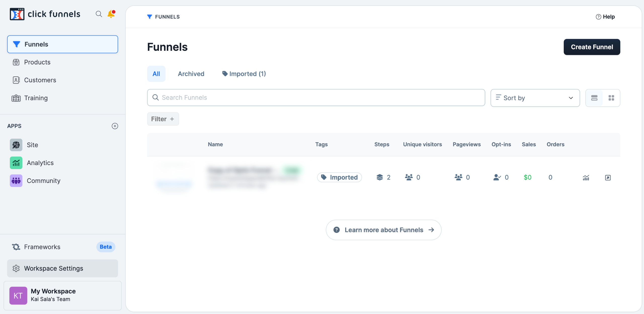The width and height of the screenshot is (644, 314).
Task: Switch to list view layout
Action: 594,98
